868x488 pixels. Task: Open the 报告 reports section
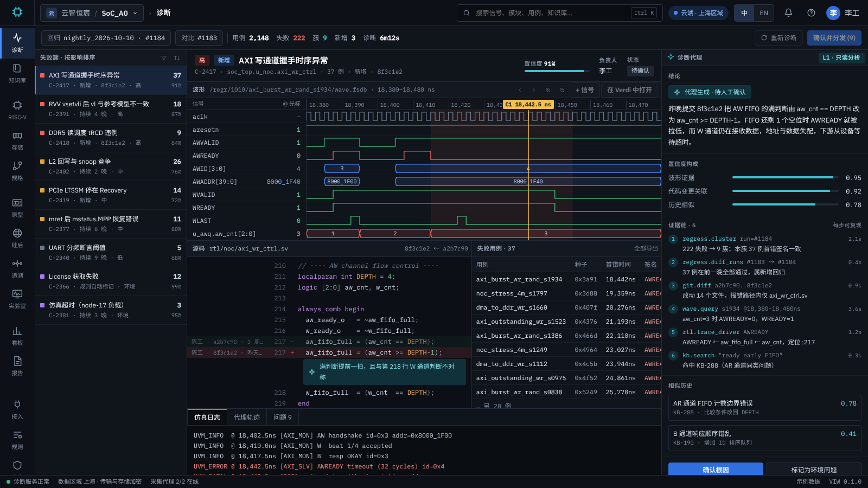(x=17, y=366)
